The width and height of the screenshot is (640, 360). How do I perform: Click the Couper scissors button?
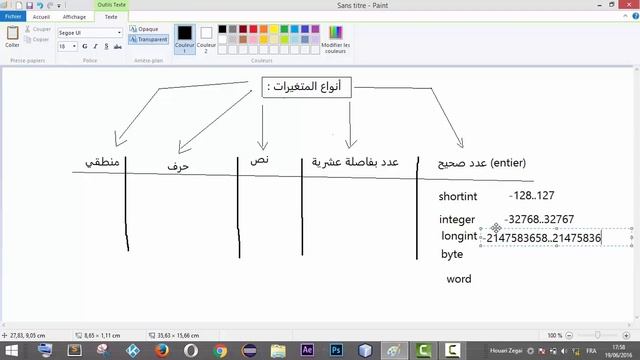38,29
